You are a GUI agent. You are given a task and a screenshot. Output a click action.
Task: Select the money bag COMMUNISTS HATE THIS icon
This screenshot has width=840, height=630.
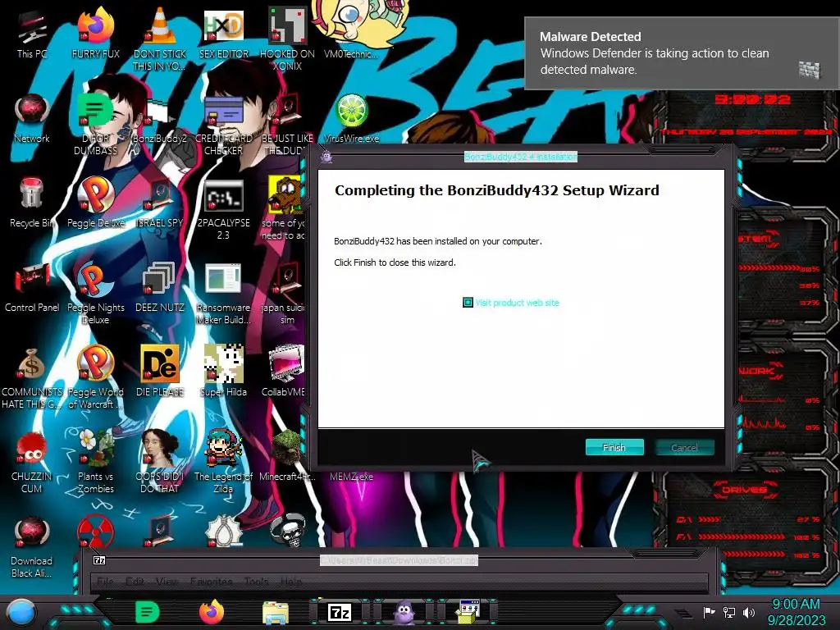point(32,377)
